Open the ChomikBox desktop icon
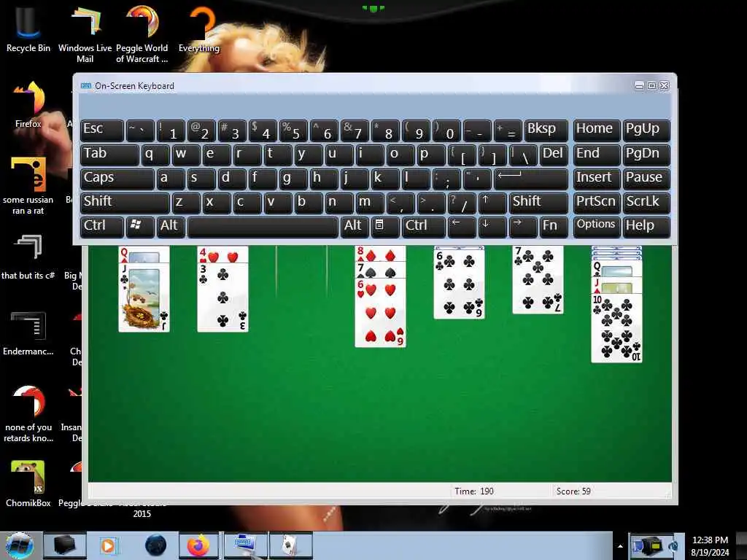 (28, 484)
